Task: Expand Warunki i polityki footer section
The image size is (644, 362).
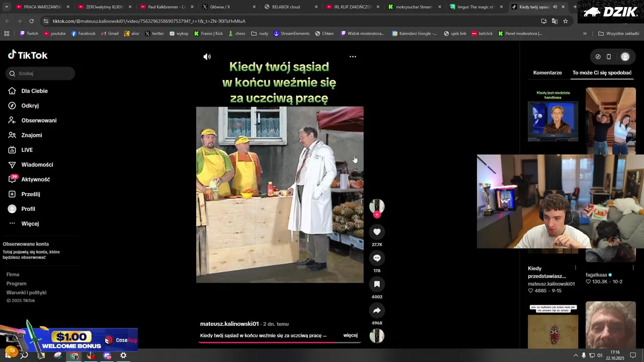Action: 26,293
